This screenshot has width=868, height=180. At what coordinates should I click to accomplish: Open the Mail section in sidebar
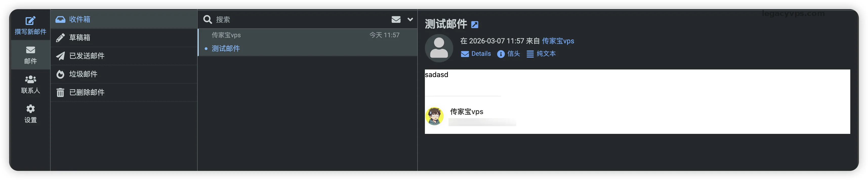30,55
